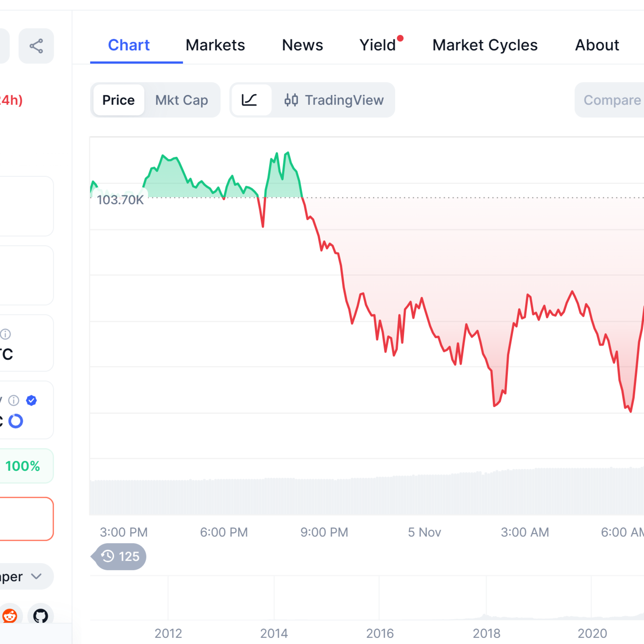Select the Price toggle option
644x644 pixels.
[119, 100]
